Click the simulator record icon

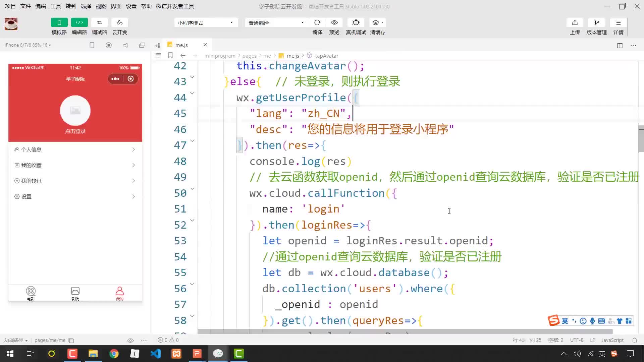click(108, 45)
